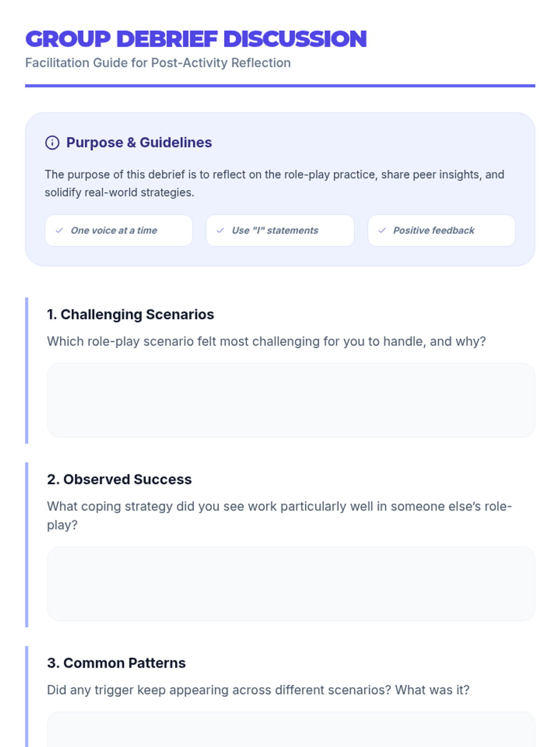The width and height of the screenshot is (560, 747).
Task: Click the checkmark icon beside Positive feedback
Action: coord(382,231)
